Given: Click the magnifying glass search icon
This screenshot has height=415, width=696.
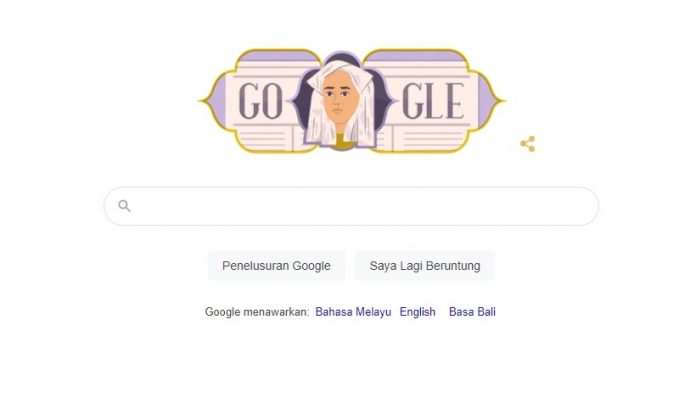Looking at the screenshot, I should [x=124, y=206].
